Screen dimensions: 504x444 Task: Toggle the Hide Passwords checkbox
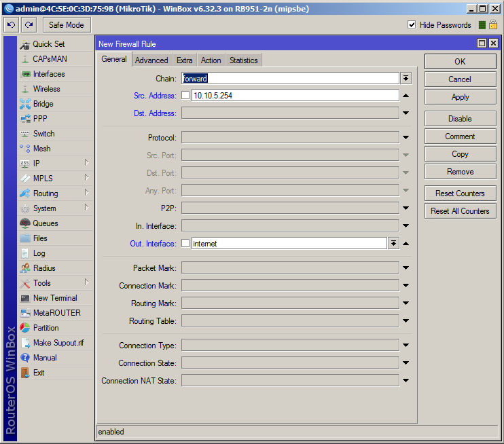pyautogui.click(x=412, y=24)
